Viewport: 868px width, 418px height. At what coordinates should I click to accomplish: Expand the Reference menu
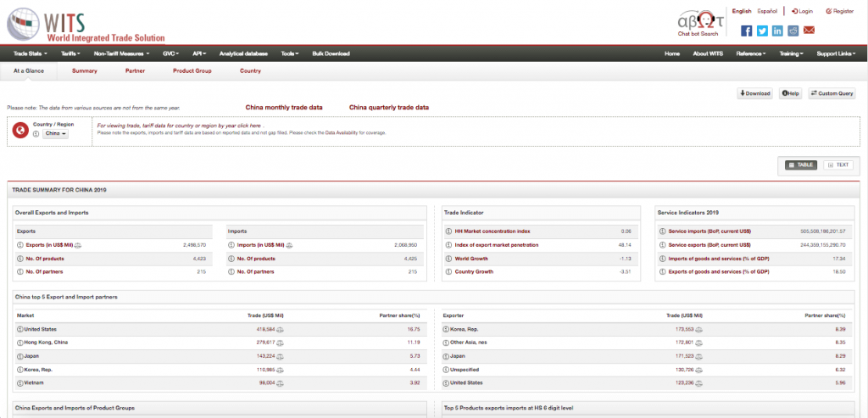751,53
